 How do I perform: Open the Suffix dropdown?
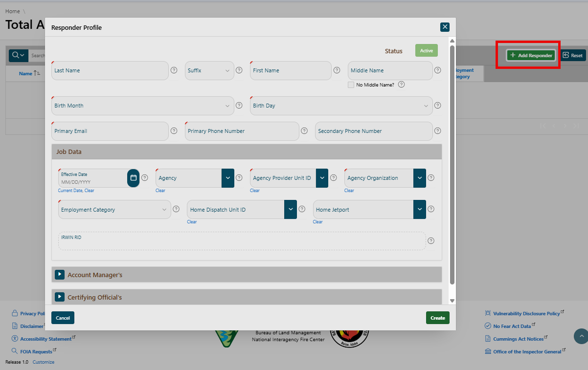point(209,70)
